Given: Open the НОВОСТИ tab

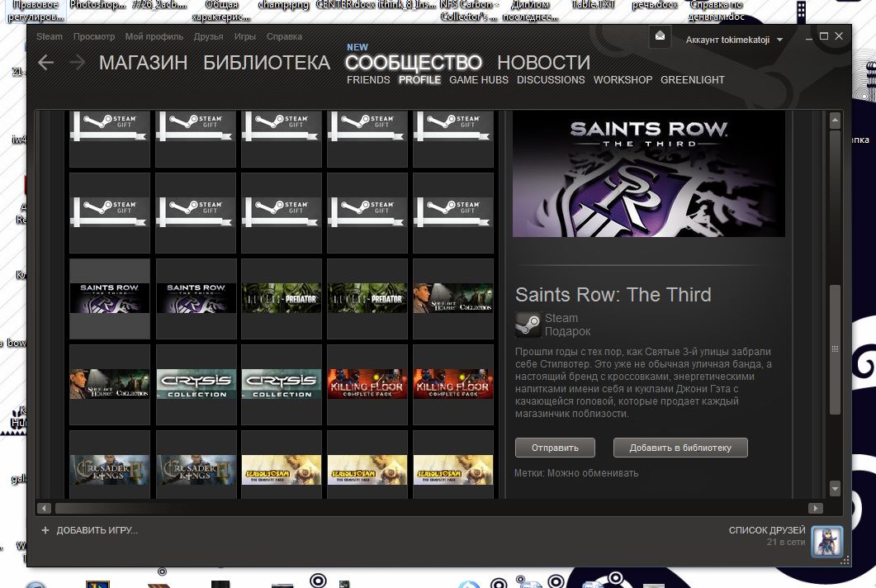Looking at the screenshot, I should point(543,63).
